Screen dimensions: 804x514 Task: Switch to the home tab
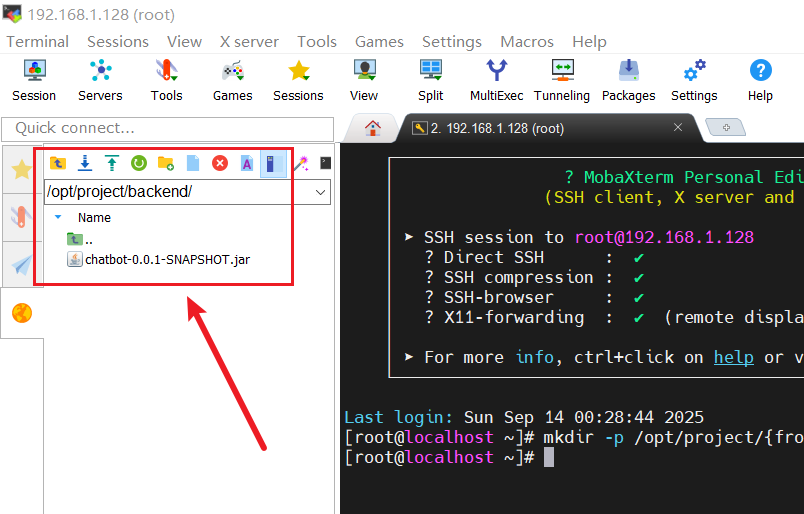pos(372,128)
